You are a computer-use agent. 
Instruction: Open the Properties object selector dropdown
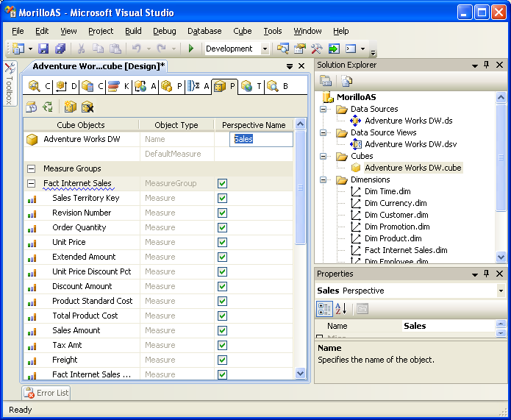(501, 291)
